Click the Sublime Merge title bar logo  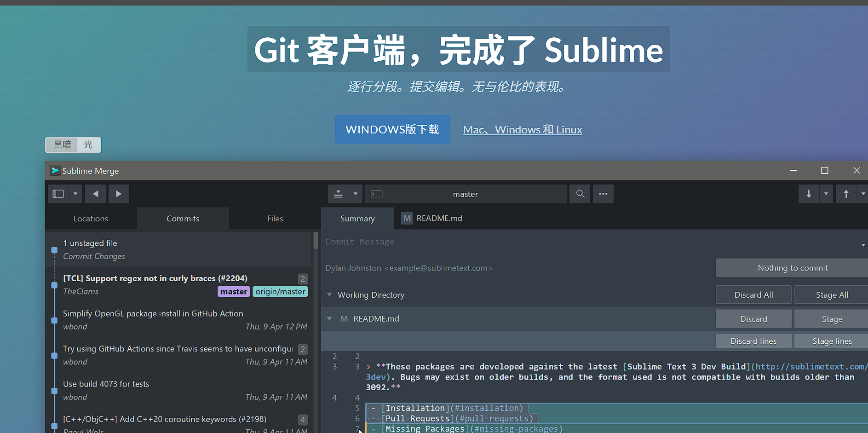tap(55, 171)
